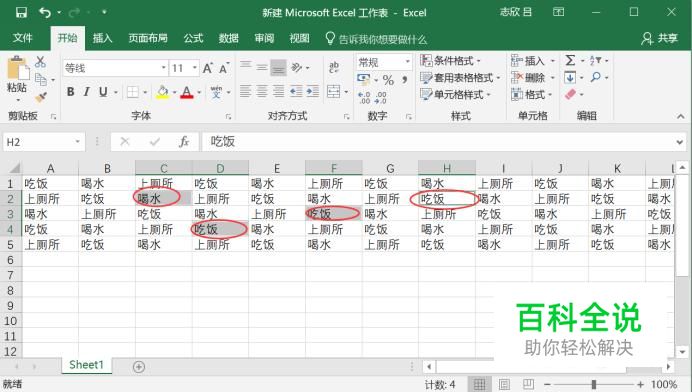Apply percent style format

coord(388,80)
